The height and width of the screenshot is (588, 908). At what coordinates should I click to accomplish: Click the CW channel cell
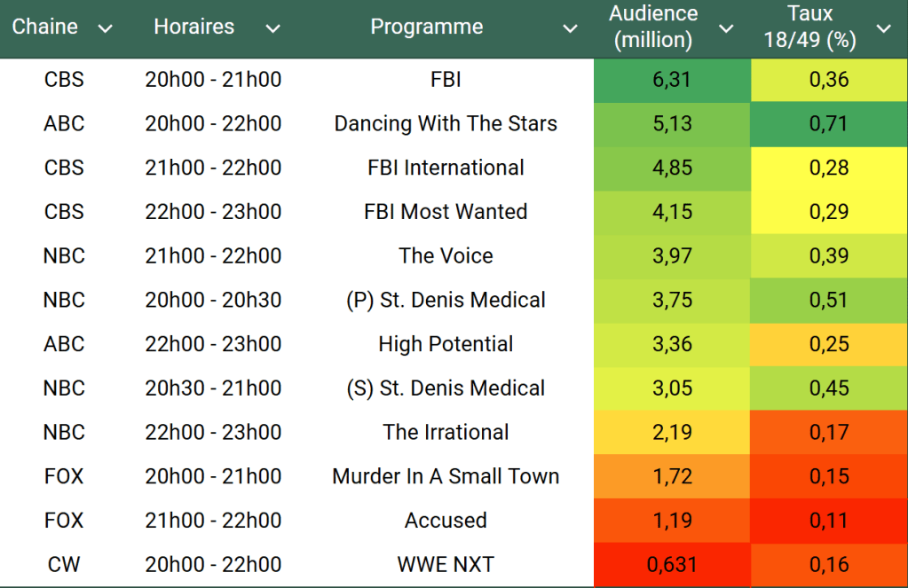pos(64,564)
